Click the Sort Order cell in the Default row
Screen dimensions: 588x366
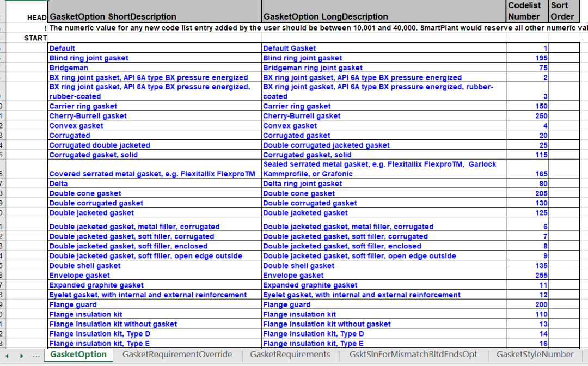coord(565,48)
